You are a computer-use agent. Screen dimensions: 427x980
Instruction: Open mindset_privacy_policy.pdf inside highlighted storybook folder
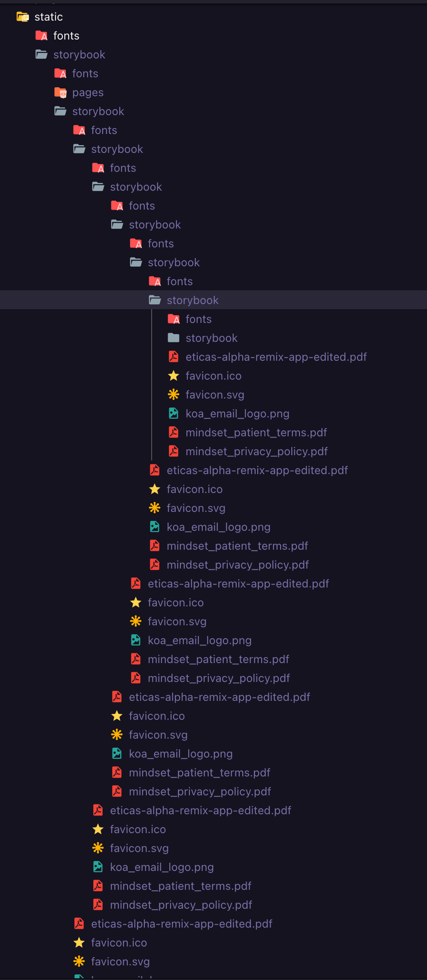[256, 451]
